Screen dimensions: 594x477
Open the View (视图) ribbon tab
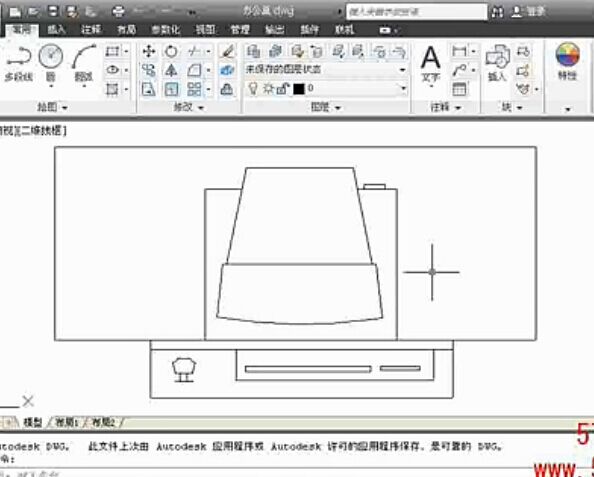205,30
